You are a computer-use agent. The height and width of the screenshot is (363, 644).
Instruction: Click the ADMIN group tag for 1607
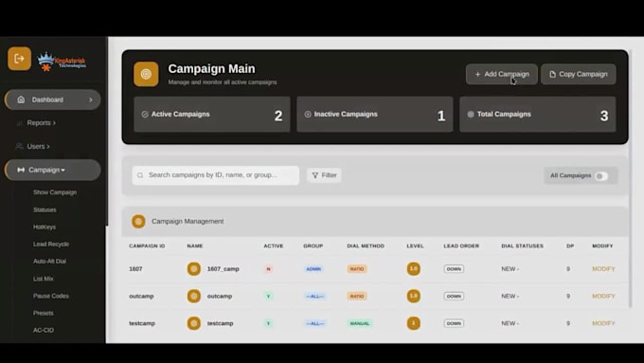tap(313, 269)
